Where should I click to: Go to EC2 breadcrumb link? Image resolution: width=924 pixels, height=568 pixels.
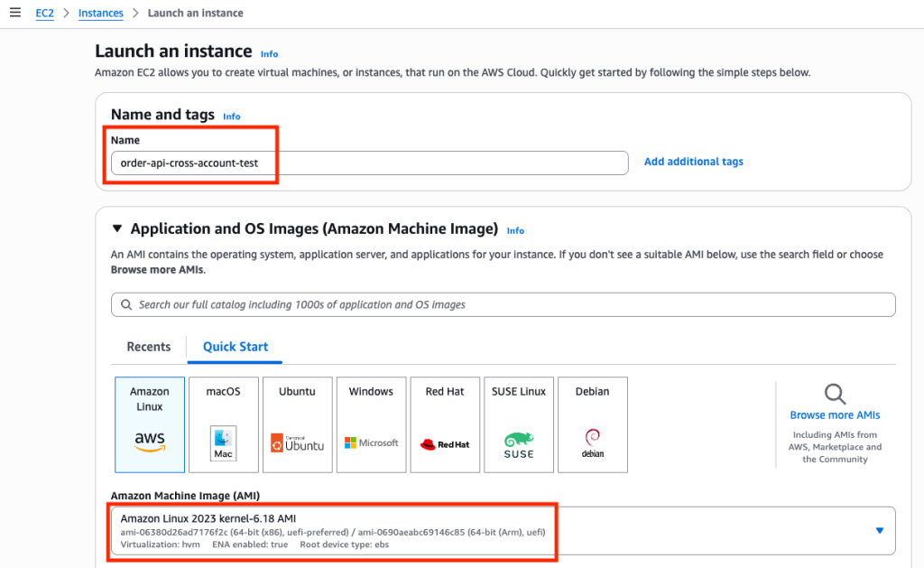45,13
